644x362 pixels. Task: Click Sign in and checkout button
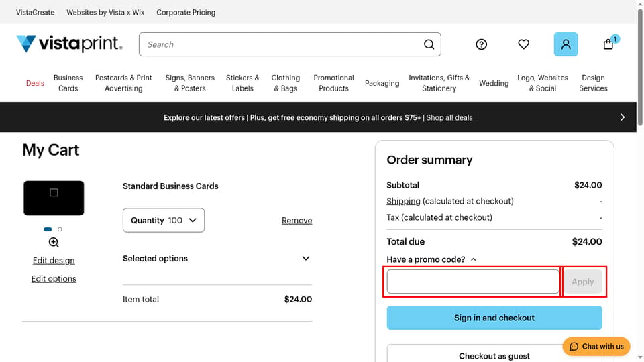[x=494, y=318]
